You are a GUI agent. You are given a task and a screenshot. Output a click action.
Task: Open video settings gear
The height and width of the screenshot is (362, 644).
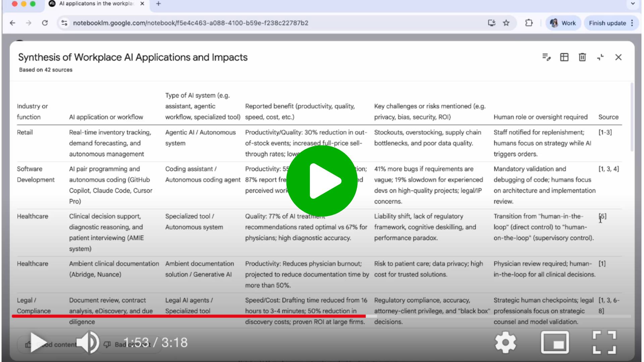(x=505, y=343)
